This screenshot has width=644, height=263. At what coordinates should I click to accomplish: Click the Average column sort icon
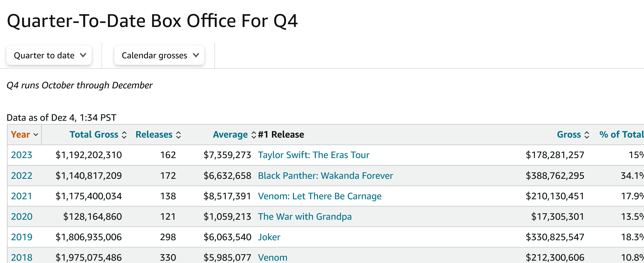point(254,135)
